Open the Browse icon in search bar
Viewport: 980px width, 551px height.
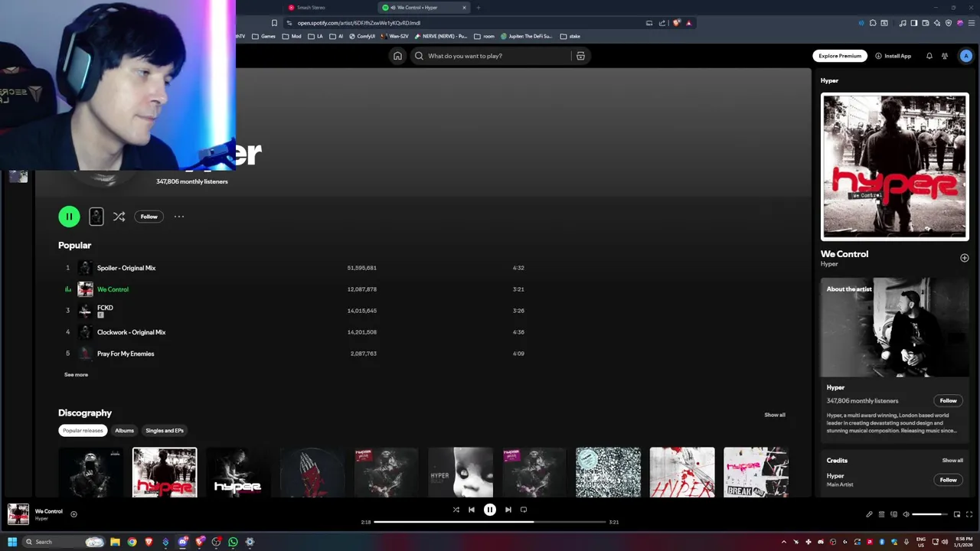580,56
